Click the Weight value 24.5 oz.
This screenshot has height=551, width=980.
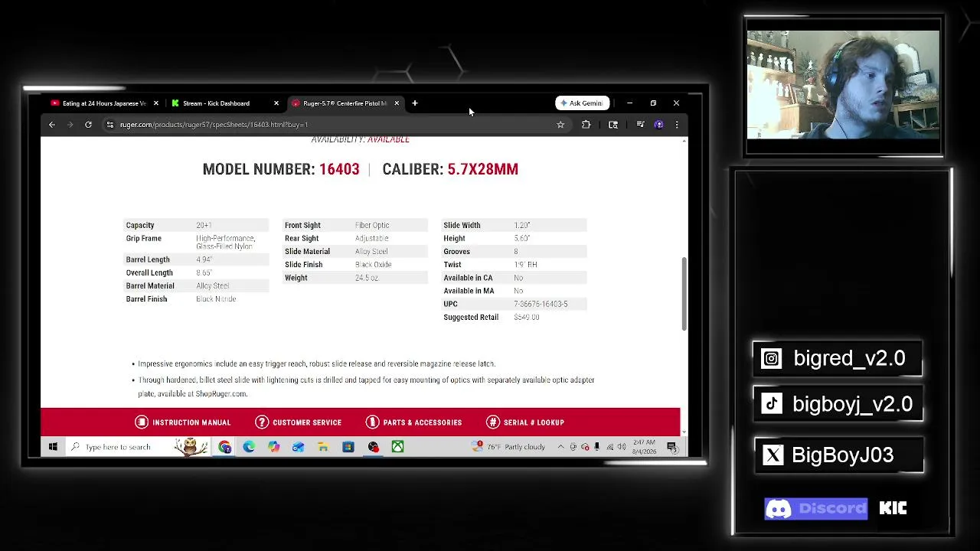367,278
